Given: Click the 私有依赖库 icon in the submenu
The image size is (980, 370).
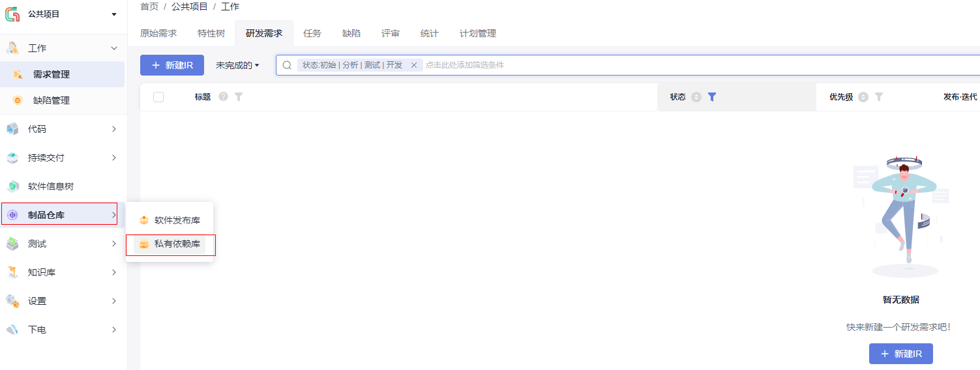Looking at the screenshot, I should point(144,244).
